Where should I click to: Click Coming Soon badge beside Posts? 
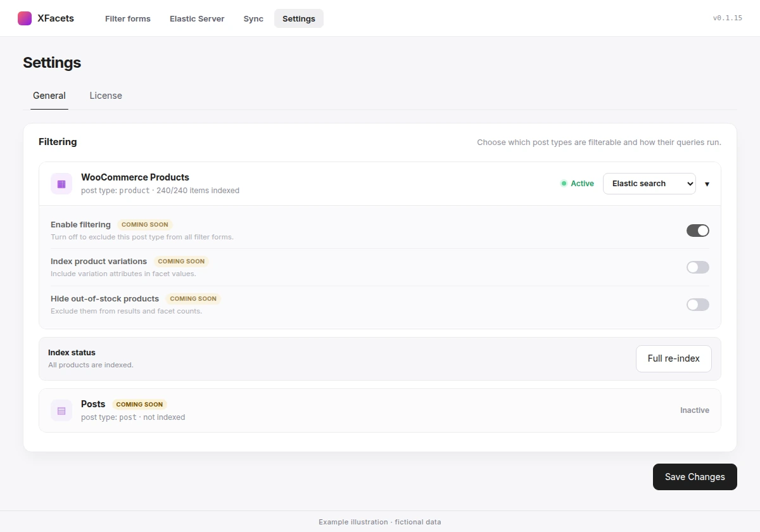click(139, 405)
